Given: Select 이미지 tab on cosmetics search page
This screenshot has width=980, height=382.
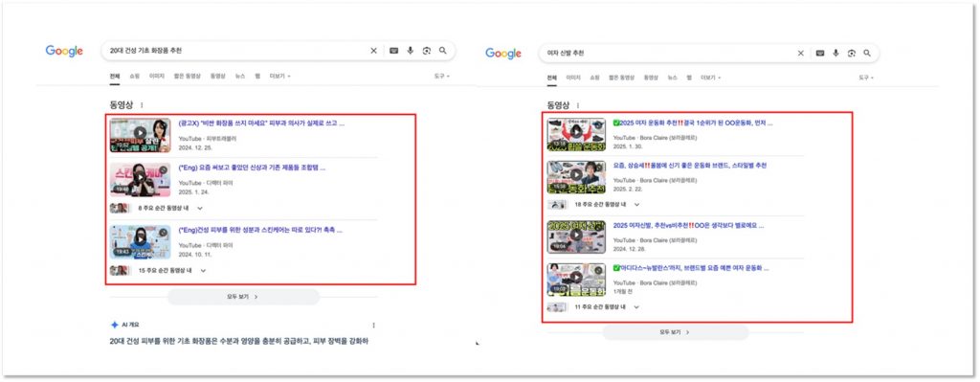Looking at the screenshot, I should pos(156,77).
